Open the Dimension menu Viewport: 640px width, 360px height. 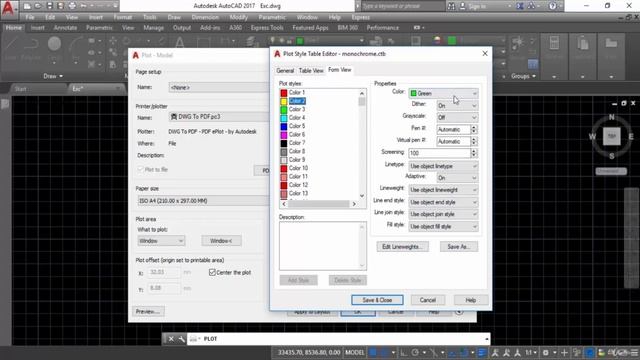(205, 17)
